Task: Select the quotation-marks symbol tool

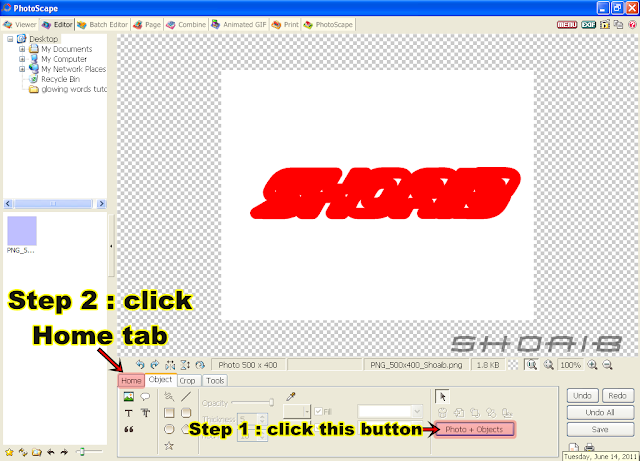Action: [x=129, y=429]
